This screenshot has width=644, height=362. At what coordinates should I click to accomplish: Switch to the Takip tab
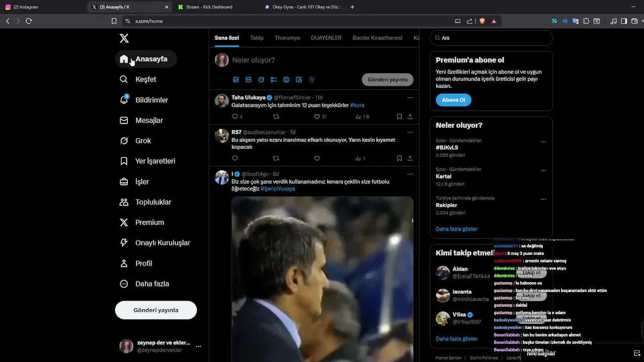257,38
